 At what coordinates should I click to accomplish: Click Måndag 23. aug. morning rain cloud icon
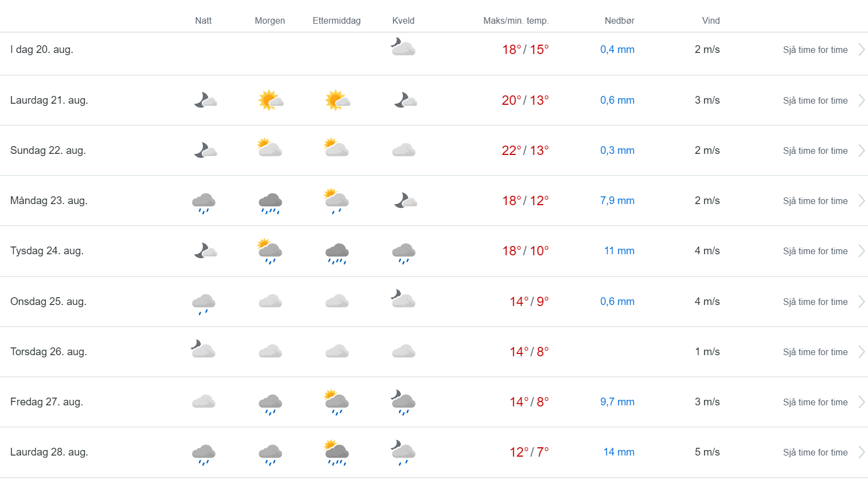[x=270, y=202]
